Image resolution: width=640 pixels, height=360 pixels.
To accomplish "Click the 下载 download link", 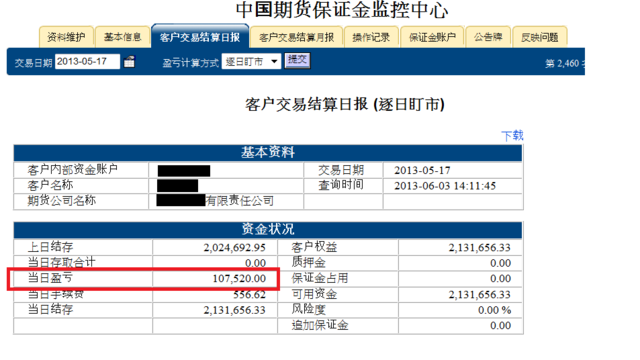I will (x=512, y=136).
